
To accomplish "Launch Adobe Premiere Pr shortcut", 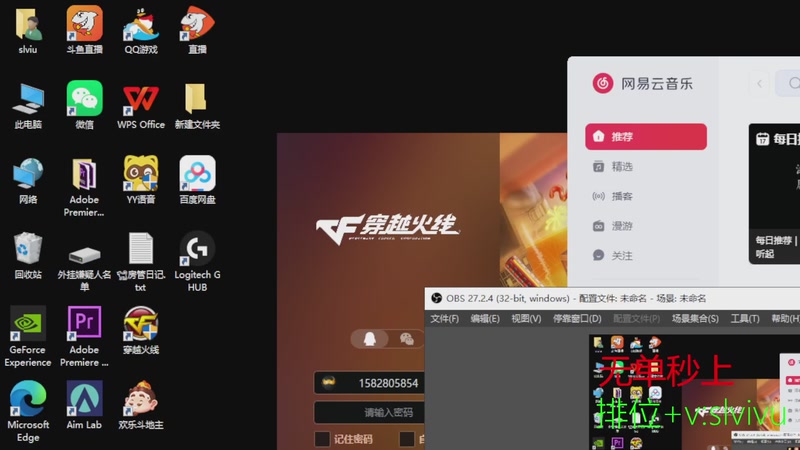I will click(x=85, y=323).
